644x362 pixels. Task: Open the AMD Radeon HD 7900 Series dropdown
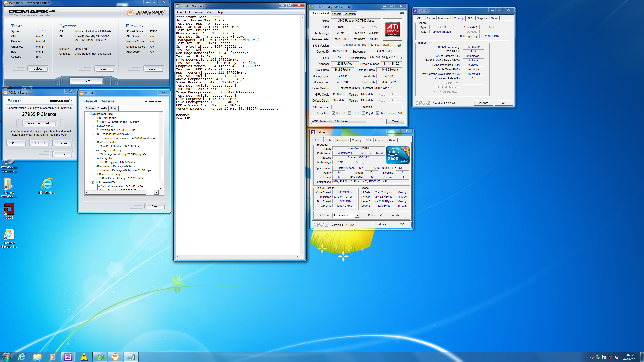(338, 121)
